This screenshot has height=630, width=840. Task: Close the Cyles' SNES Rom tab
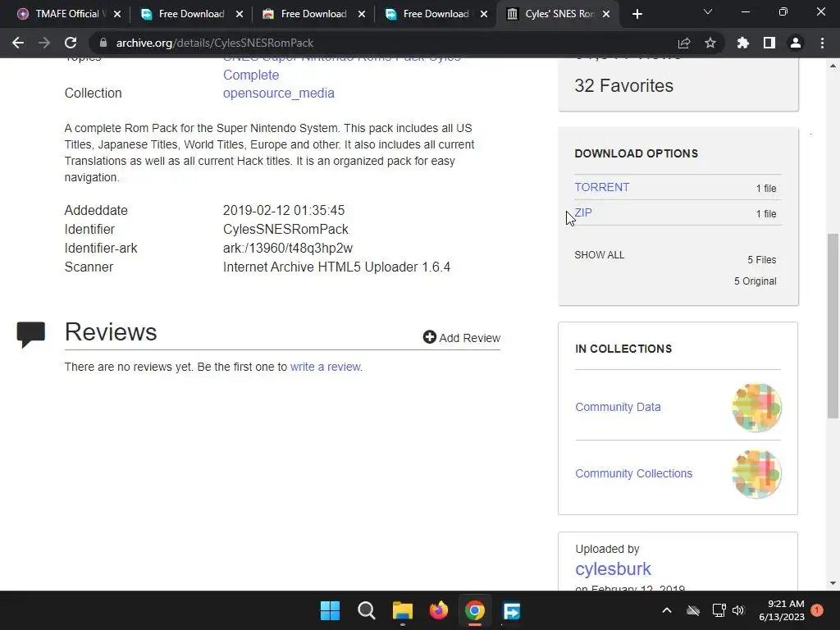click(606, 14)
